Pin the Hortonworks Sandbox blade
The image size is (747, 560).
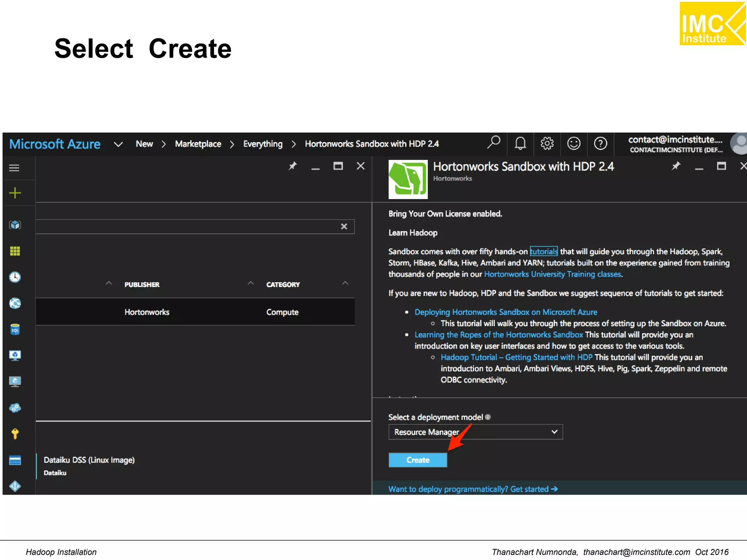(x=676, y=166)
